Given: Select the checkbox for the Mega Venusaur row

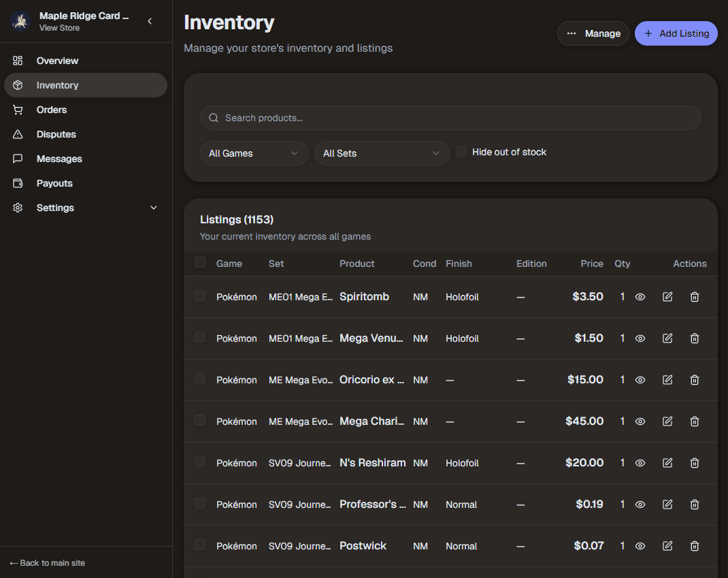Looking at the screenshot, I should 200,338.
